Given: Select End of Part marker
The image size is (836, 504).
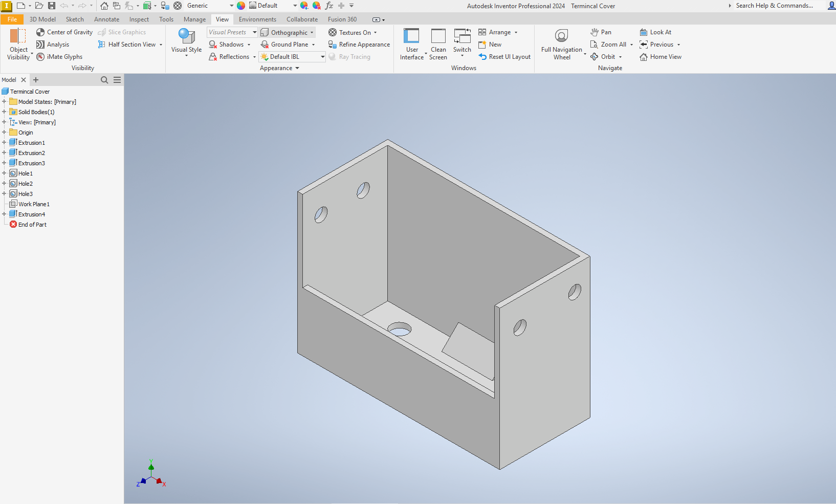Looking at the screenshot, I should [x=32, y=225].
